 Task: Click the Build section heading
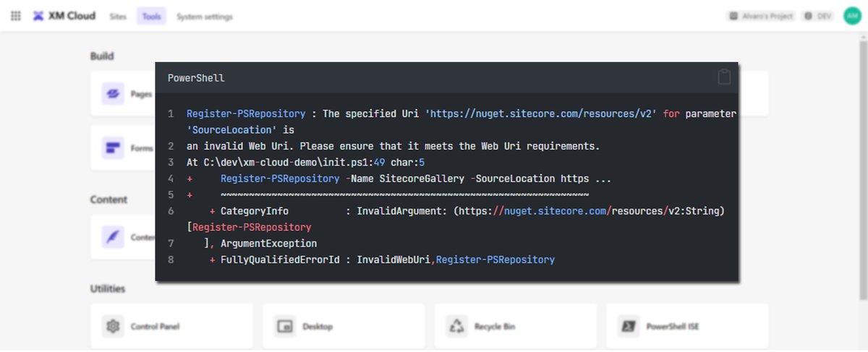point(102,56)
